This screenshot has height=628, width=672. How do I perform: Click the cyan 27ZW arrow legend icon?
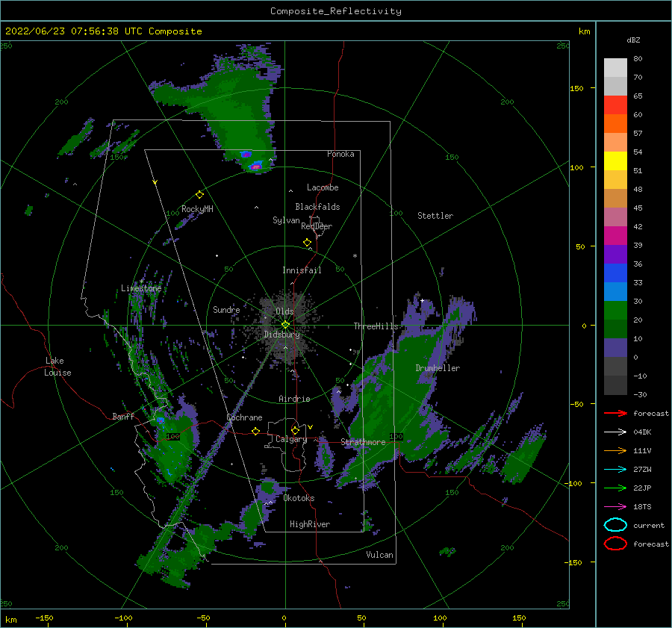[x=615, y=470]
